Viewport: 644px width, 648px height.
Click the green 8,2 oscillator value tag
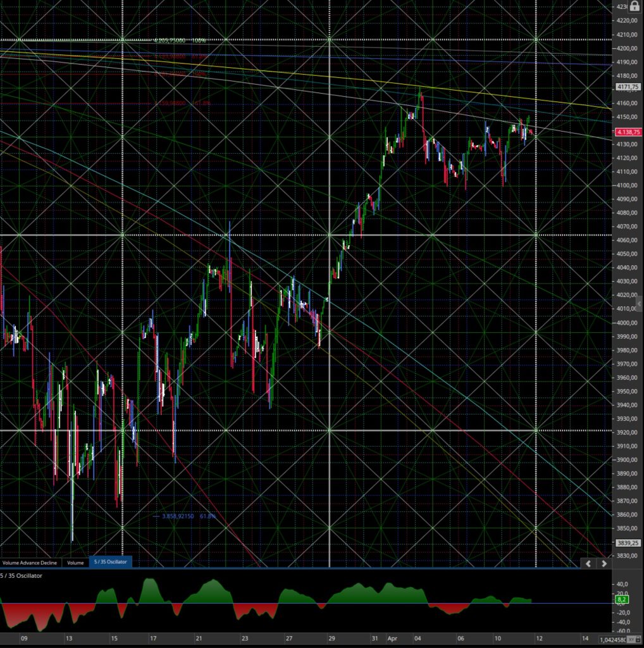(622, 599)
